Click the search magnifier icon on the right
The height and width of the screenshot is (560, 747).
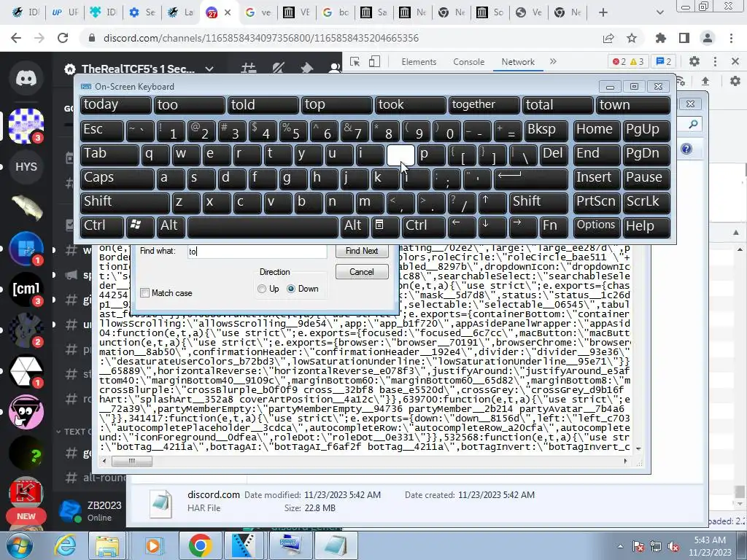click(x=693, y=125)
